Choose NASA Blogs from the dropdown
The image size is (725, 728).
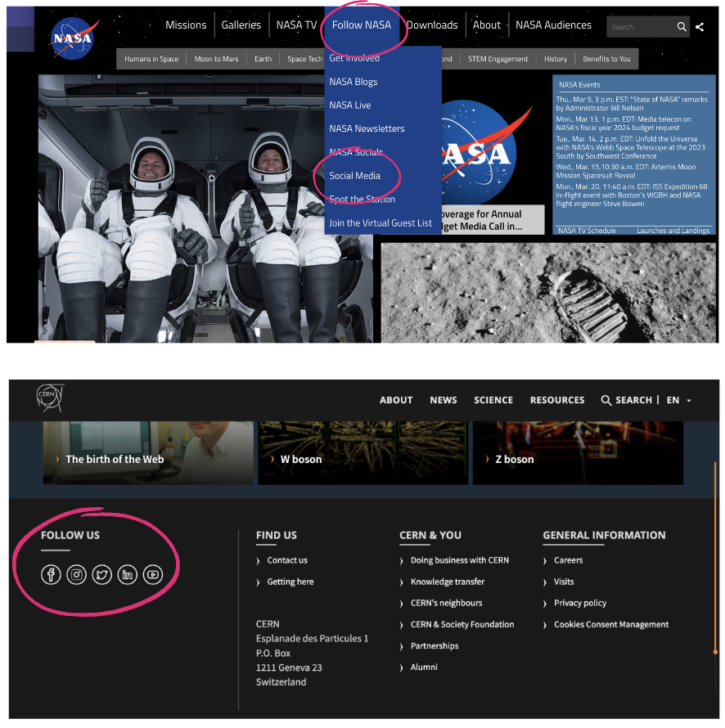tap(353, 82)
